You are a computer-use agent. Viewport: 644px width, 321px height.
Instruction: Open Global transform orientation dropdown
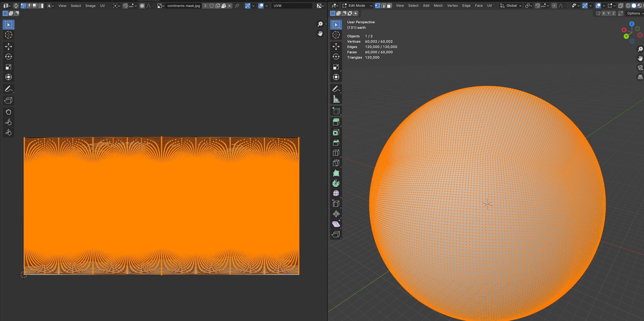point(511,6)
